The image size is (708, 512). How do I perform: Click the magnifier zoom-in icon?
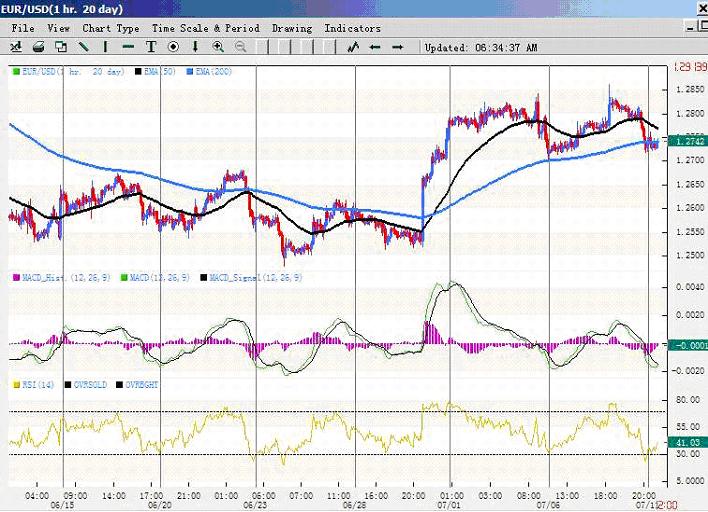[218, 47]
